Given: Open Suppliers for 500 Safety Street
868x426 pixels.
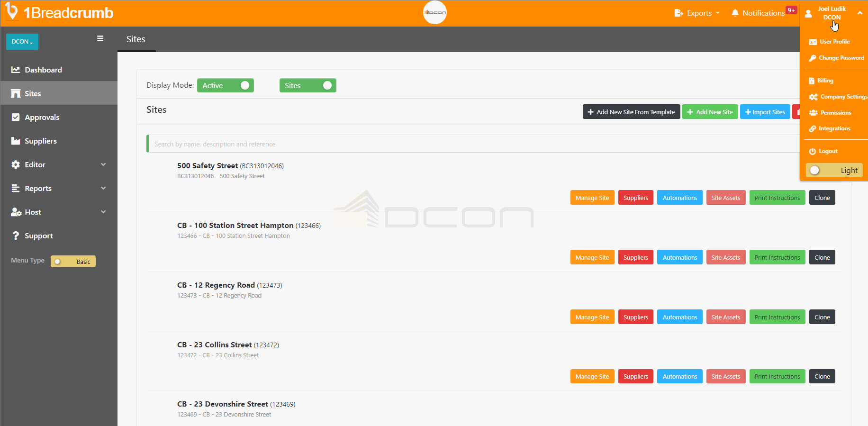Looking at the screenshot, I should (x=636, y=198).
